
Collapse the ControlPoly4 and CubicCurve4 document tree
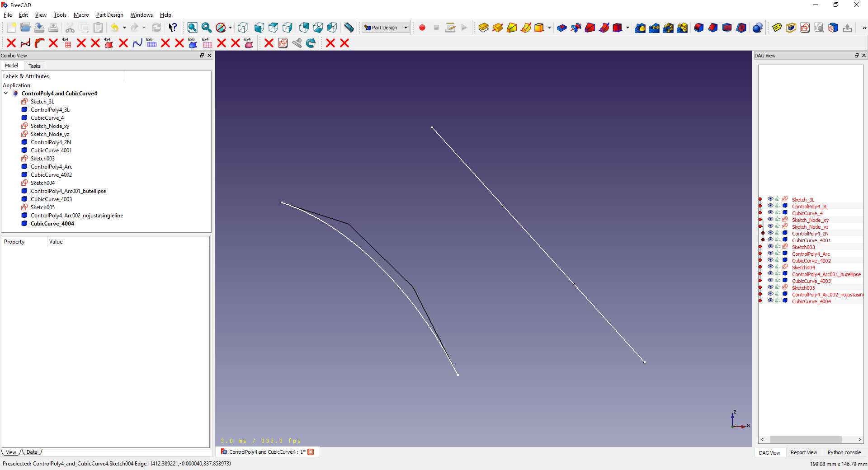pos(6,94)
